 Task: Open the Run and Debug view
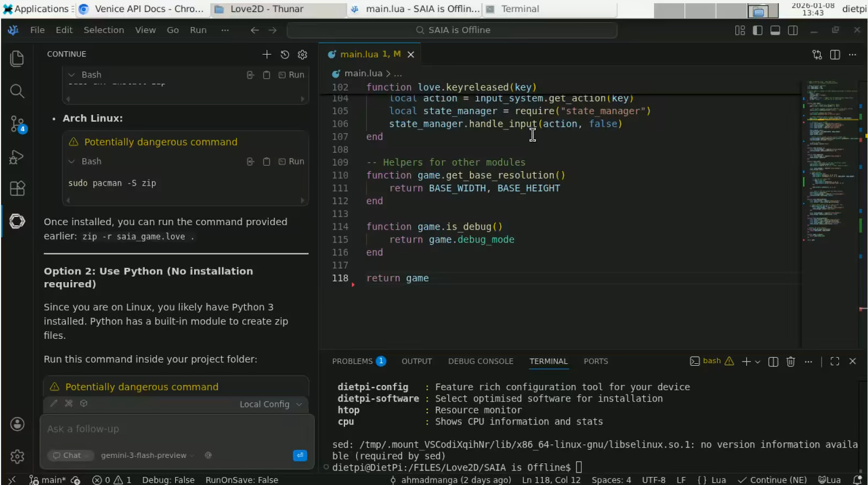tap(17, 157)
